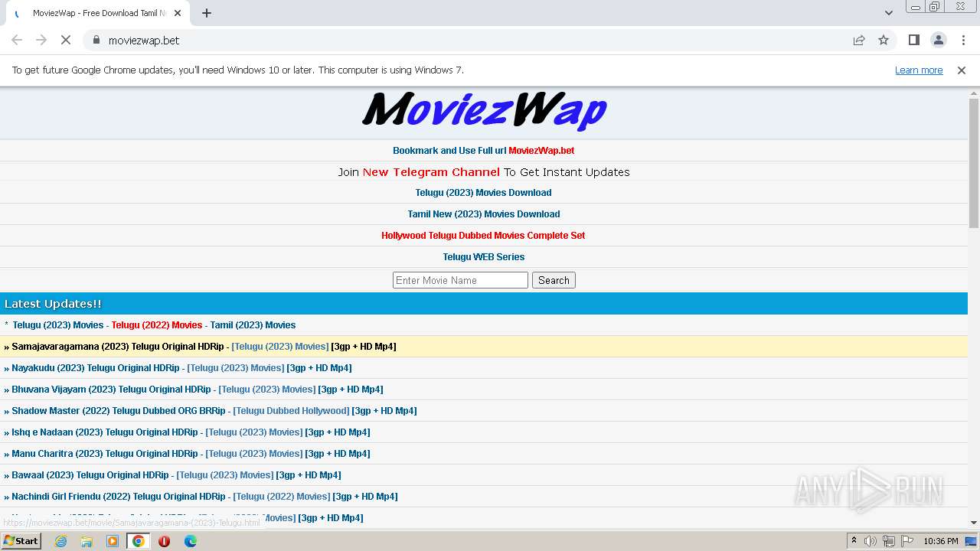Viewport: 980px width, 551px height.
Task: Click the taskbar clock 10:36 PM
Action: click(x=941, y=541)
